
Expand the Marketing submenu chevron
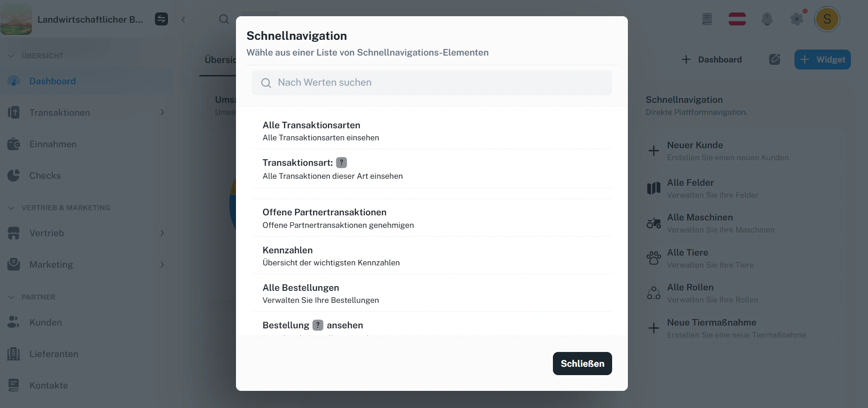click(x=162, y=264)
